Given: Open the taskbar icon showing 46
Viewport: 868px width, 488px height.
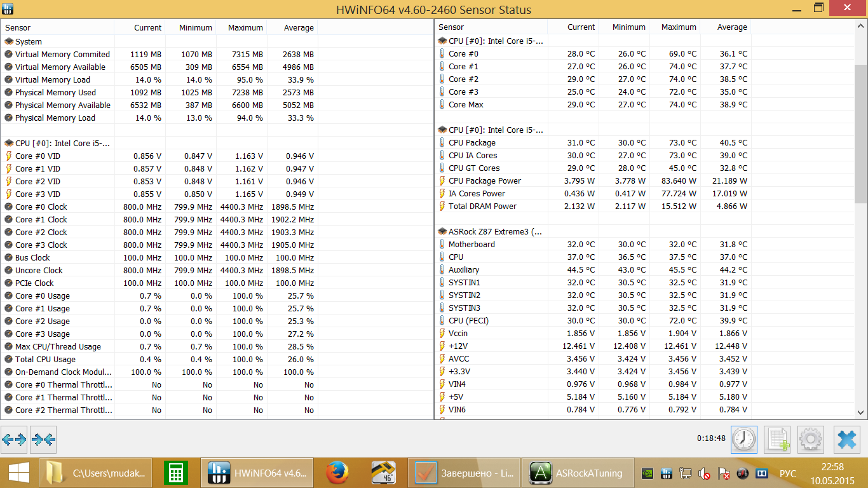Looking at the screenshot, I should pos(384,473).
